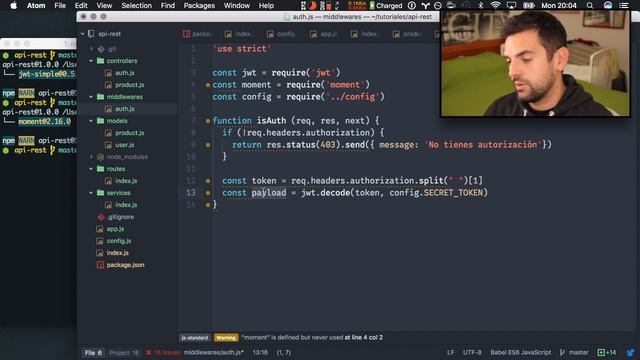Jump to 'at line 4 col 2' link
Viewport: 640px width, 360px height.
click(364, 338)
